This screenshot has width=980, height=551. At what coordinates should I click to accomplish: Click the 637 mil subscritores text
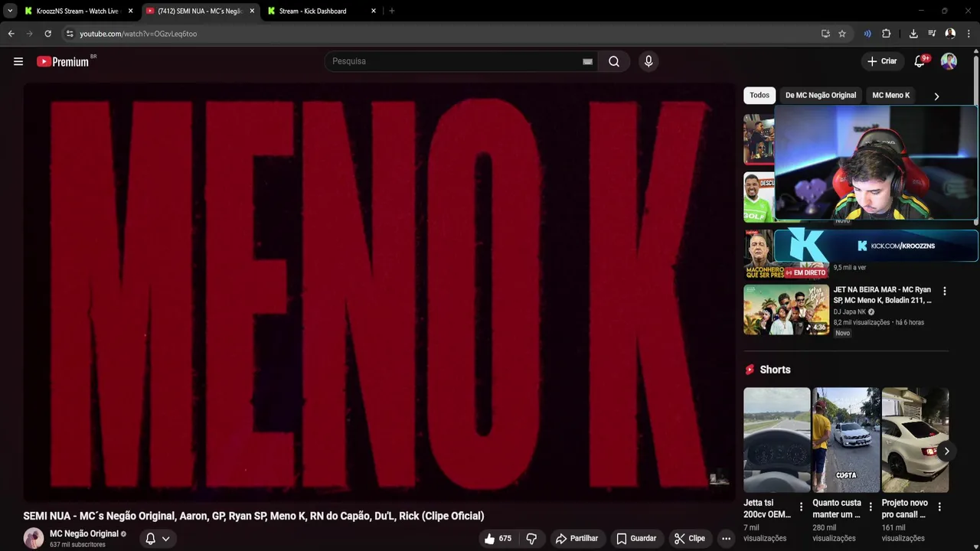click(x=77, y=545)
